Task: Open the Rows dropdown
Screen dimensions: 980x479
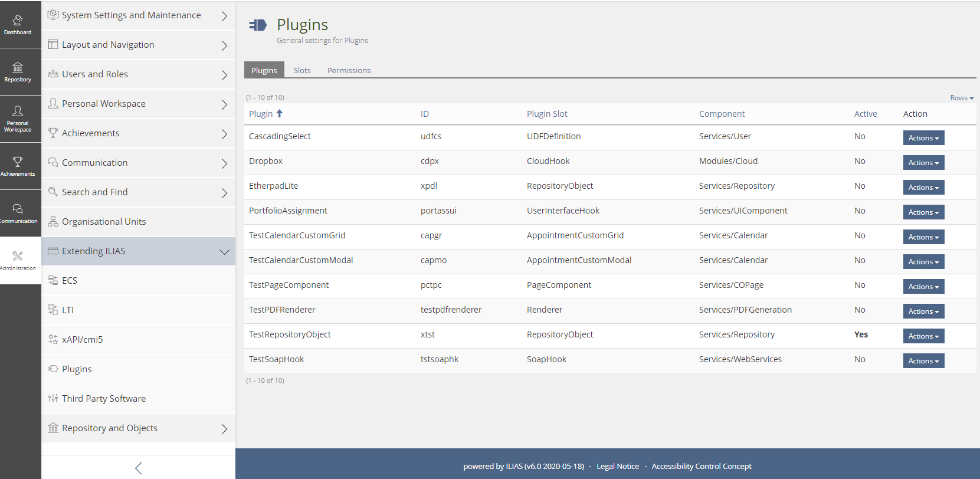Action: (x=961, y=98)
